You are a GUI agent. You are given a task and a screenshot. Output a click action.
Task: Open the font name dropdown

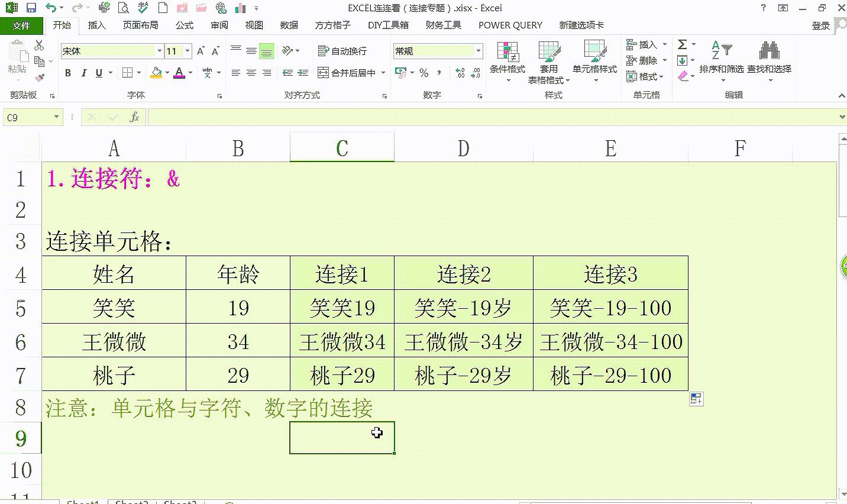pyautogui.click(x=159, y=51)
